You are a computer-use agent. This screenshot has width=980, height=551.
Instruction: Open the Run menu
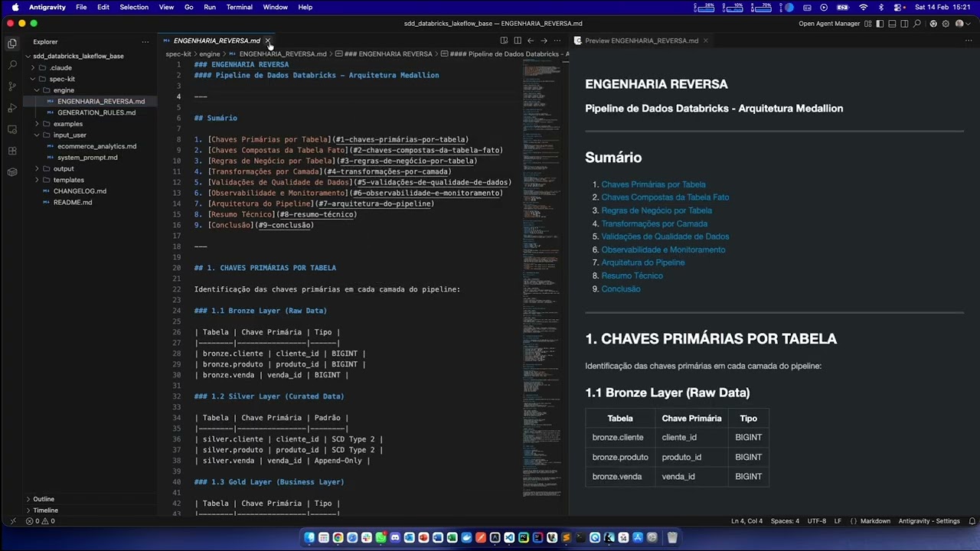pos(209,7)
